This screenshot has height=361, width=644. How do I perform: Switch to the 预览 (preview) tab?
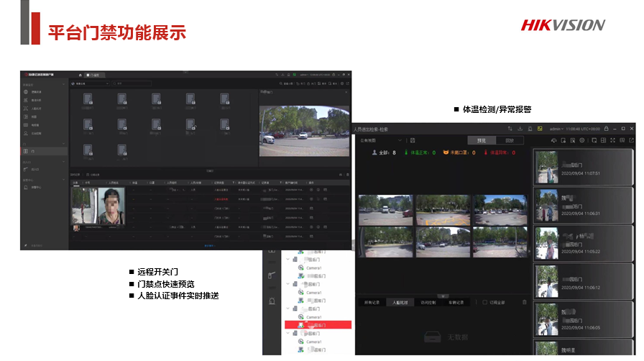pyautogui.click(x=482, y=141)
